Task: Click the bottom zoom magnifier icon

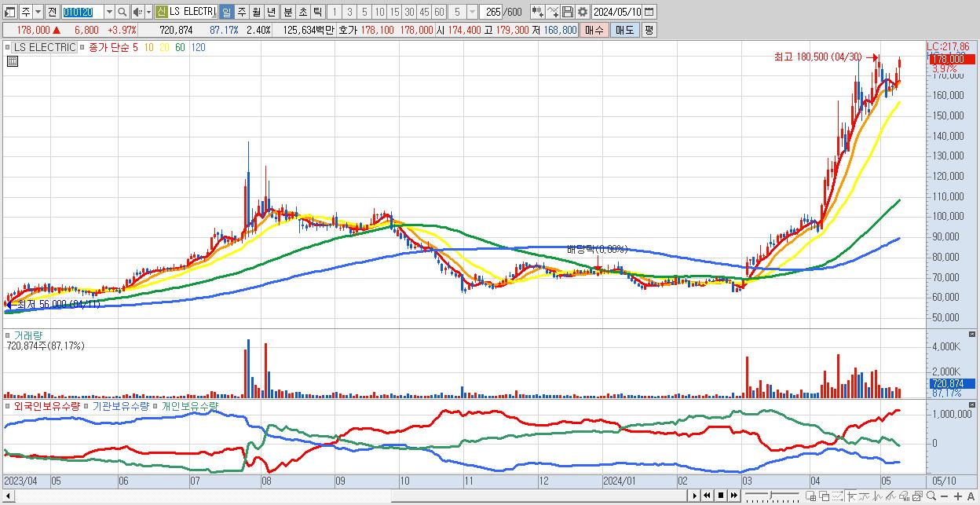Action: [x=931, y=496]
